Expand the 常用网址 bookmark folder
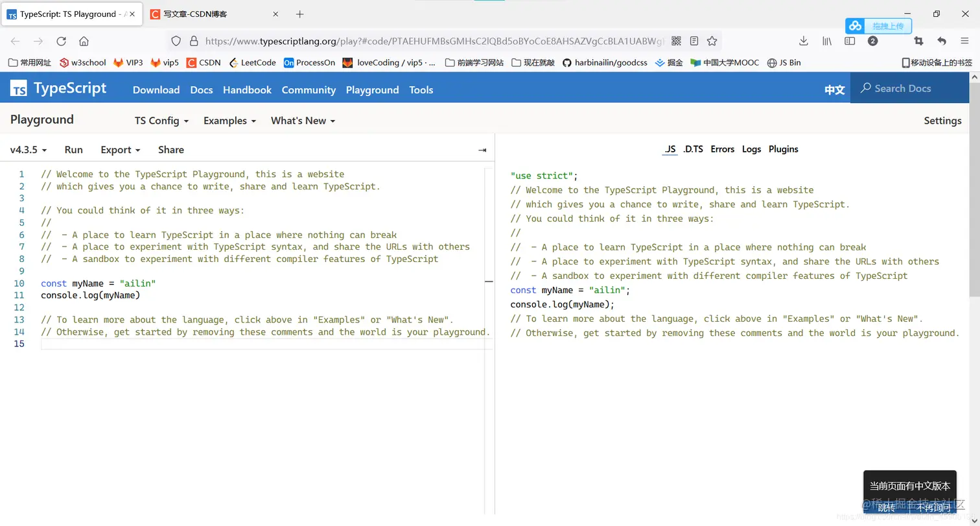Screen dimensions: 980x526 pos(30,63)
